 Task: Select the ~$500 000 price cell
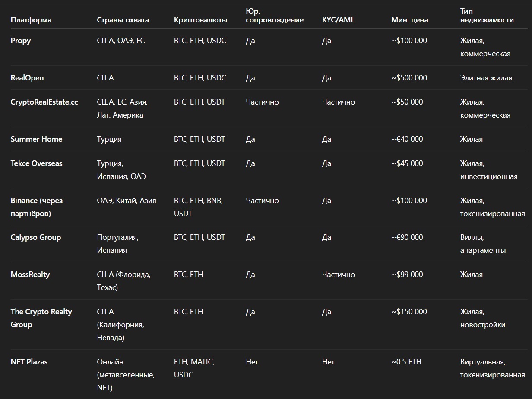click(x=409, y=78)
